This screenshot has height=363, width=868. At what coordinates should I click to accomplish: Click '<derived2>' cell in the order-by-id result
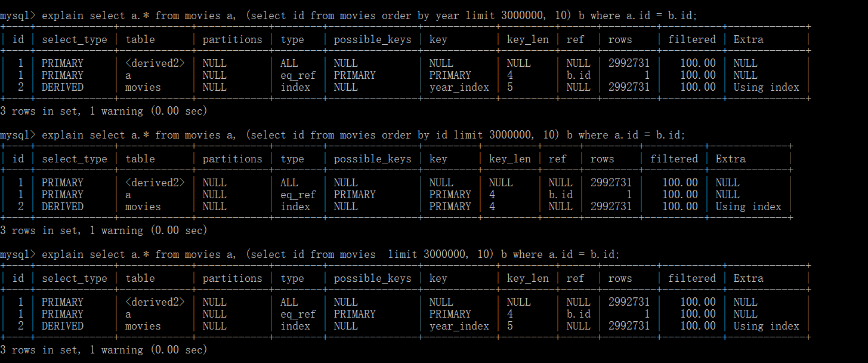click(155, 183)
